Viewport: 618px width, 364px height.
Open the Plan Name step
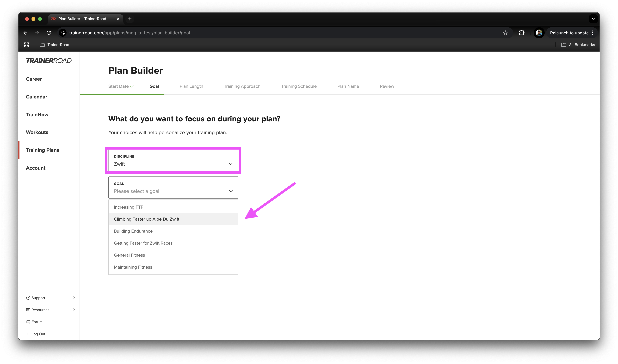[348, 86]
